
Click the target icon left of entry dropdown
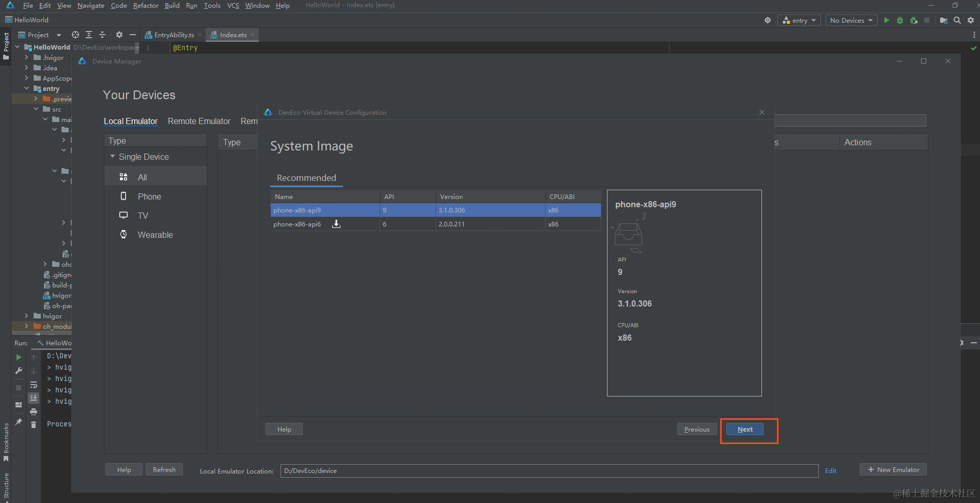(768, 20)
